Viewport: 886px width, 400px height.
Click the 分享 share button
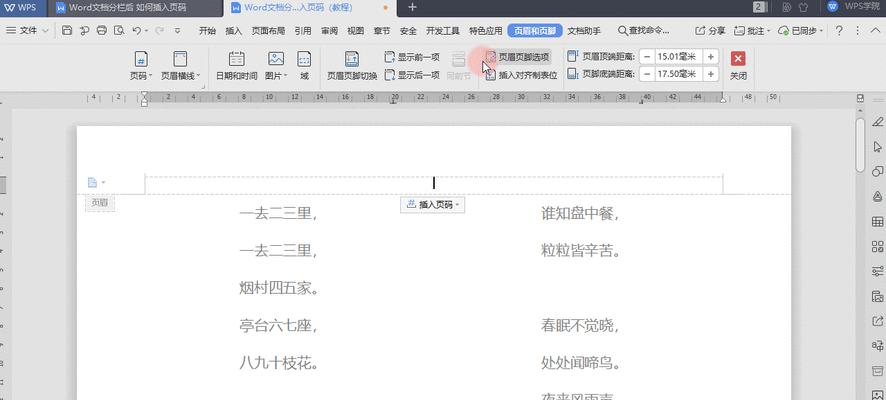(711, 31)
